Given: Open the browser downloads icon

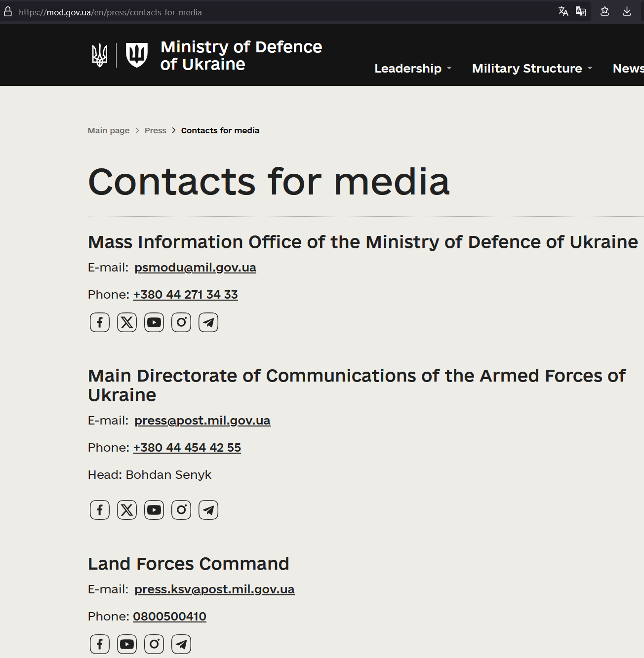Looking at the screenshot, I should pyautogui.click(x=627, y=11).
